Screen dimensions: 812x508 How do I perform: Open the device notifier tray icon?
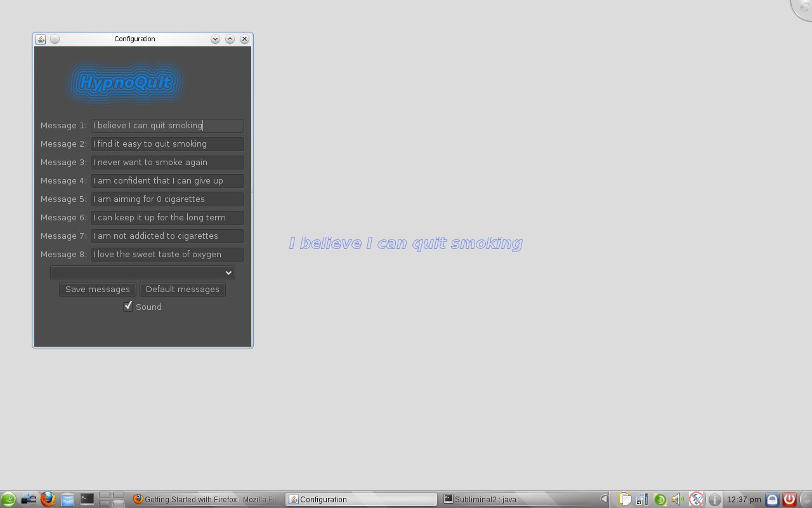pyautogui.click(x=642, y=500)
